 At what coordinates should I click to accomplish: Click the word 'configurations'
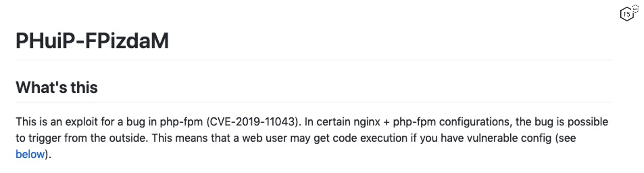pyautogui.click(x=475, y=122)
